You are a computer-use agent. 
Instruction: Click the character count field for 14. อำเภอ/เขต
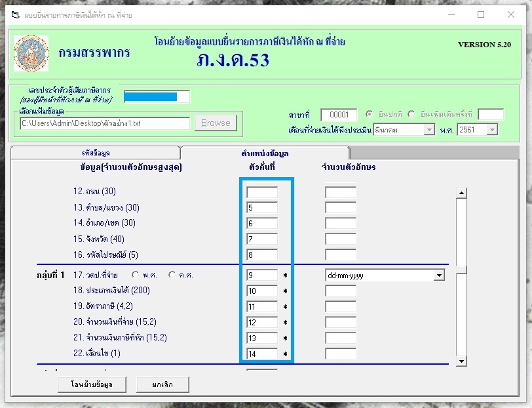coord(341,223)
